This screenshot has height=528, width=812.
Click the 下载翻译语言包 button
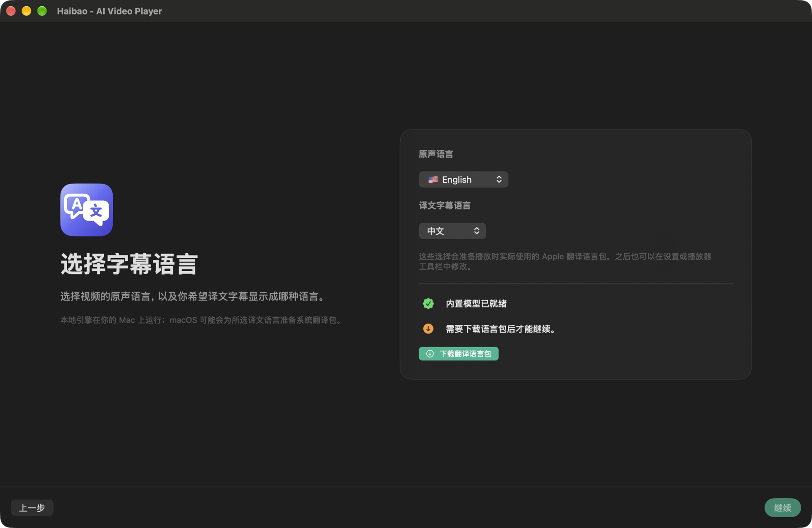(x=458, y=354)
